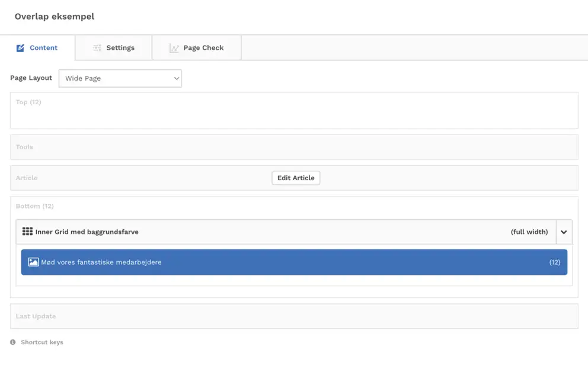
Task: Select the Content tab label
Action: coord(43,48)
